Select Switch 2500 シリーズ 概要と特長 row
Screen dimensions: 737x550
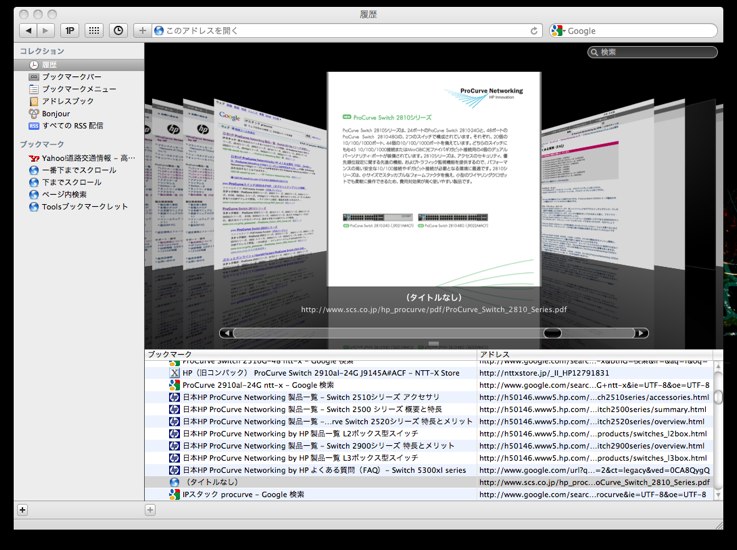pyautogui.click(x=429, y=410)
